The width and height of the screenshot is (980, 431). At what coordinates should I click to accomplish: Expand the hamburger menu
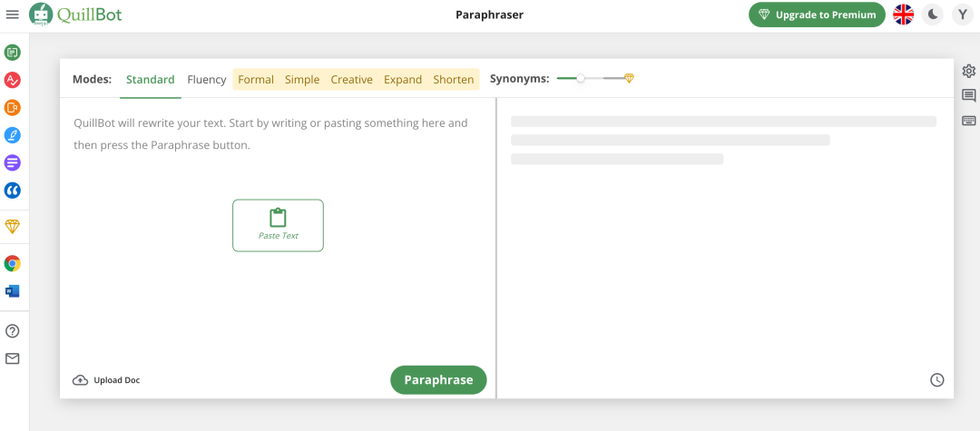tap(13, 15)
